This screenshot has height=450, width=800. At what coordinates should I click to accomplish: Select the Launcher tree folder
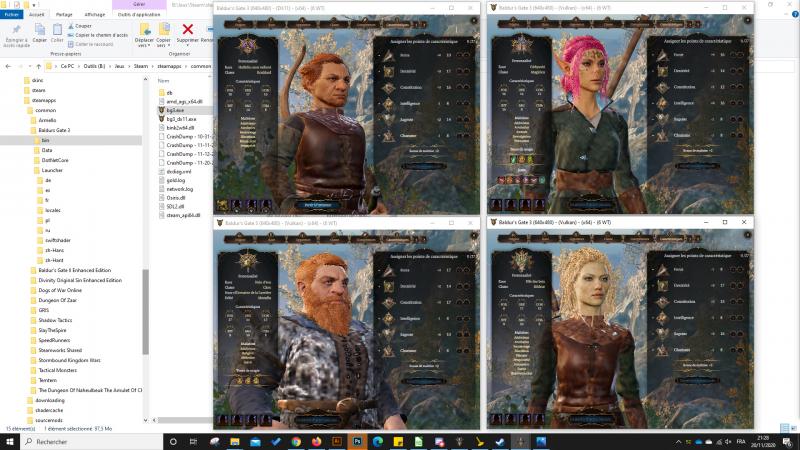click(52, 170)
